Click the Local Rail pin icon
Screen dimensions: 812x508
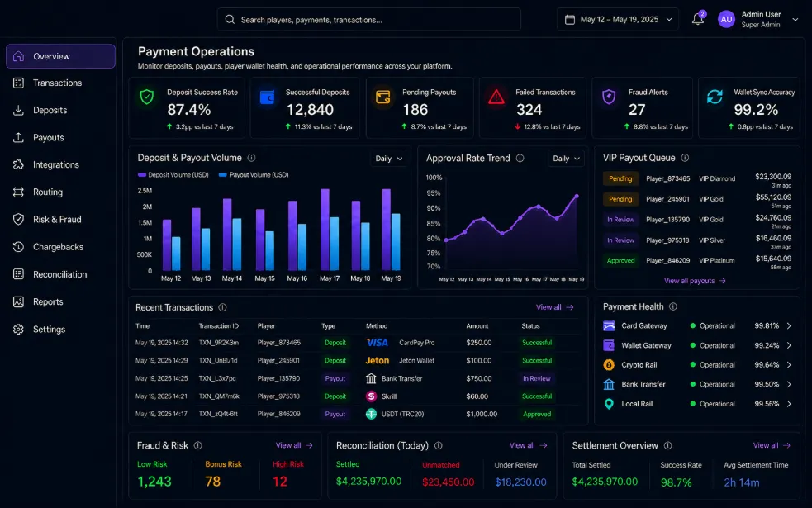click(x=609, y=404)
